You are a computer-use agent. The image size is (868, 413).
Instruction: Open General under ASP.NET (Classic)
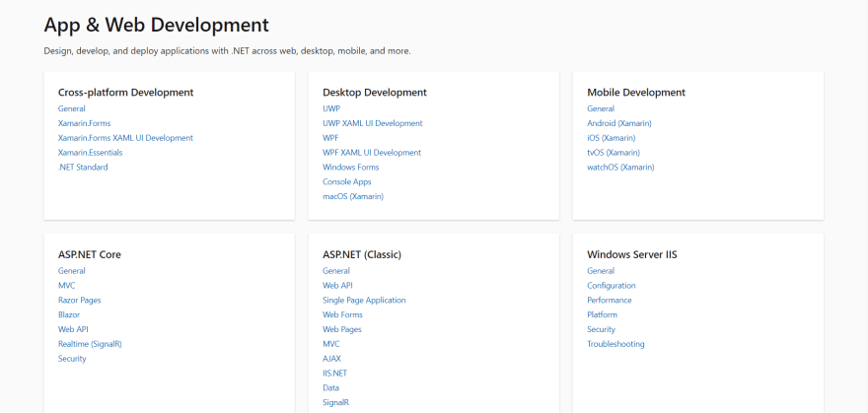336,271
